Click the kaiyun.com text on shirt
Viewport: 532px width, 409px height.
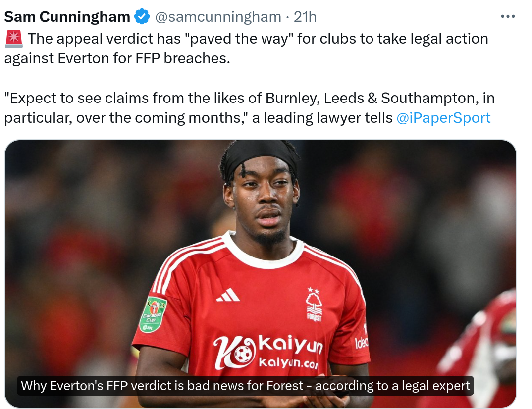(288, 363)
